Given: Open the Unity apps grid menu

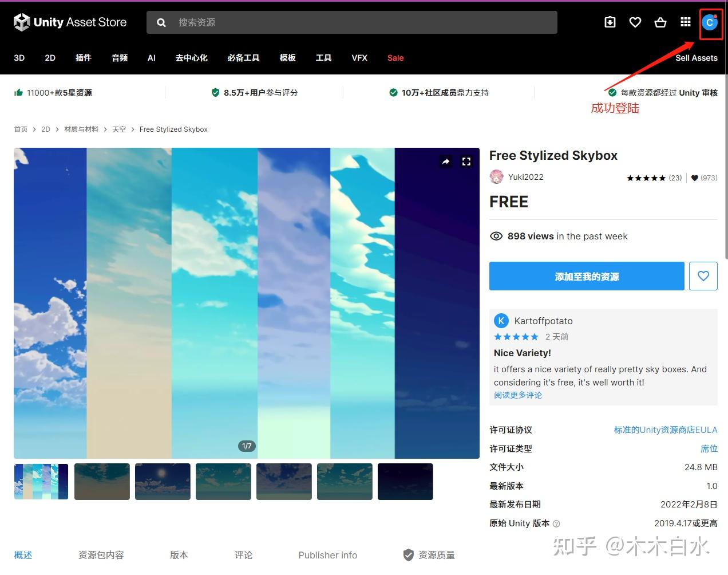Looking at the screenshot, I should pyautogui.click(x=685, y=22).
